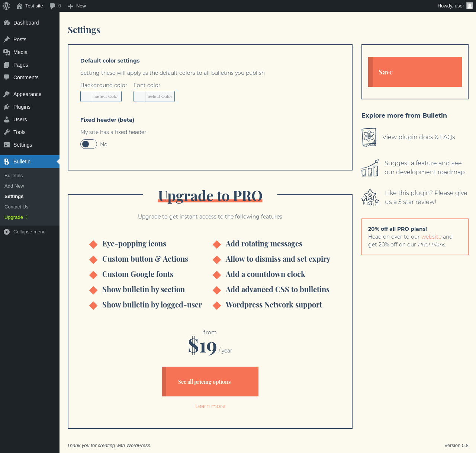Click the Tools wrench icon
This screenshot has width=476, height=453.
pos(7,132)
